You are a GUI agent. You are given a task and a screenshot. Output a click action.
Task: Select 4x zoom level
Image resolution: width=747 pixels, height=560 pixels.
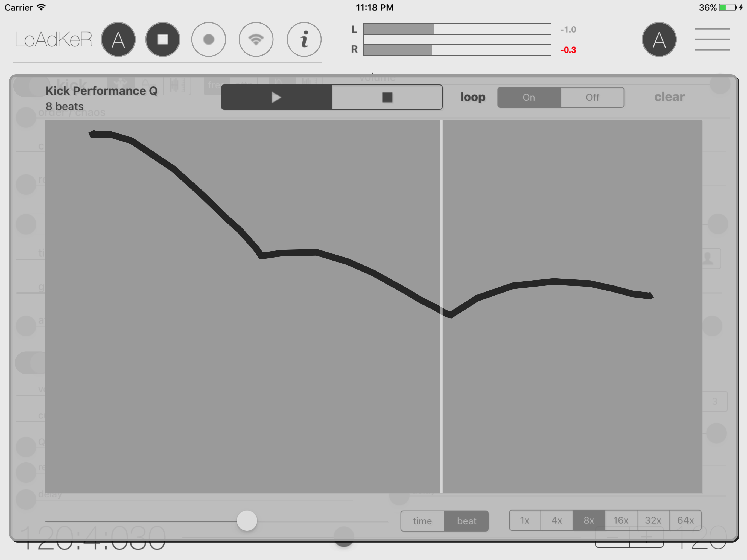[556, 520]
